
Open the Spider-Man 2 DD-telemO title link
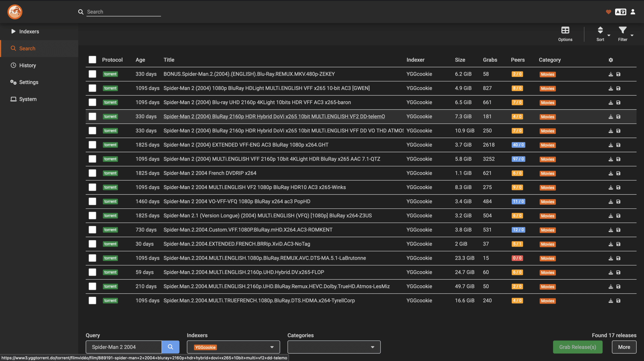(x=274, y=116)
